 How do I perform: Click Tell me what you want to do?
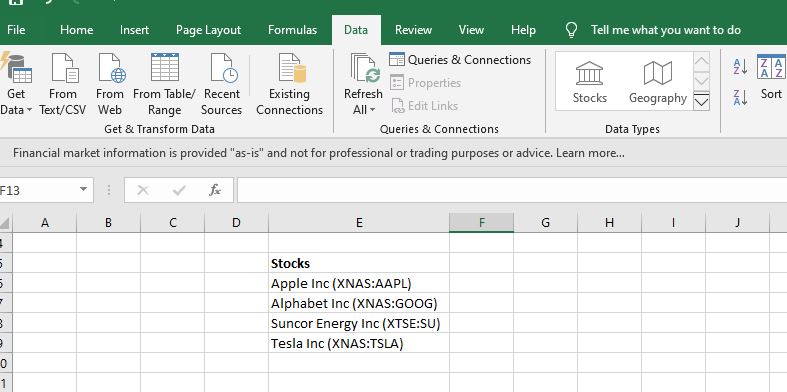click(x=666, y=30)
